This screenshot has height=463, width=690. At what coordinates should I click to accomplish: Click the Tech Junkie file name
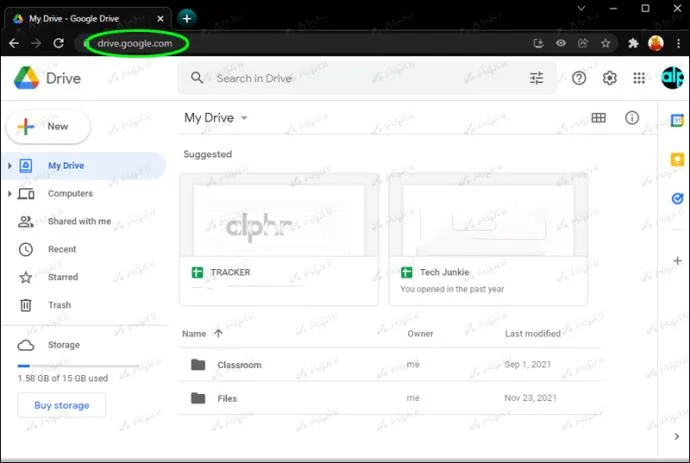coord(444,272)
